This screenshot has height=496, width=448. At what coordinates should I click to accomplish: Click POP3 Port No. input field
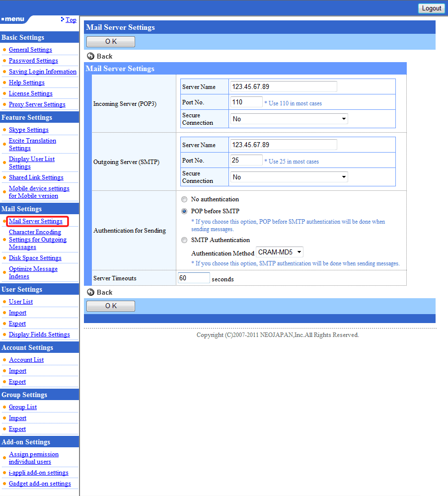coord(246,102)
